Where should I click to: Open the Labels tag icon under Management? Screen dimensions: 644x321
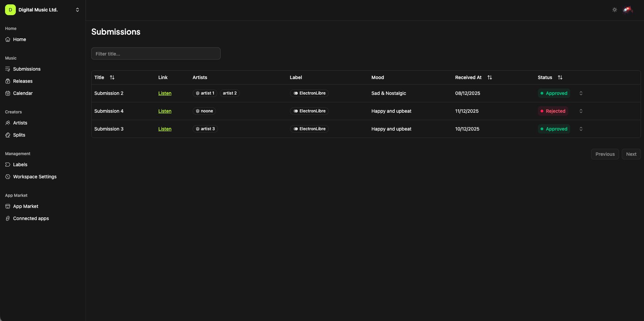click(x=7, y=165)
